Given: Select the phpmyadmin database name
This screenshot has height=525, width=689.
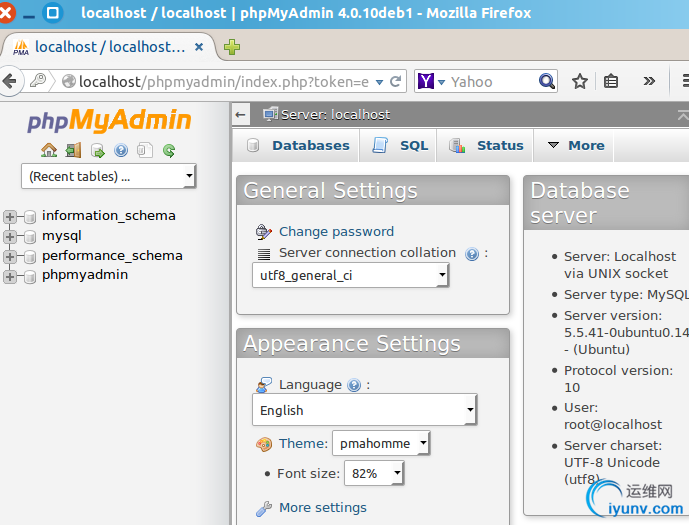Looking at the screenshot, I should pyautogui.click(x=85, y=275).
